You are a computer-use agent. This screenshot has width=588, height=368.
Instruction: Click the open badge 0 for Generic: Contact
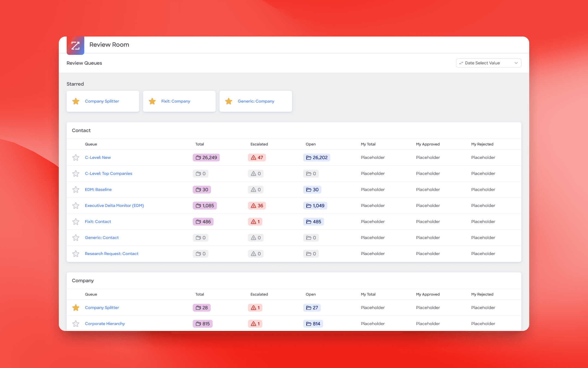311,238
